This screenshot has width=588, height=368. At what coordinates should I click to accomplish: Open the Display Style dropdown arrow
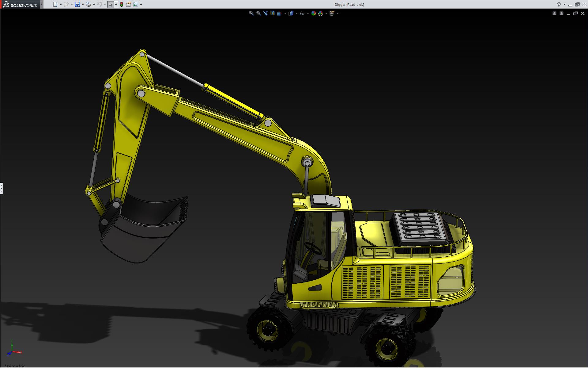(296, 13)
